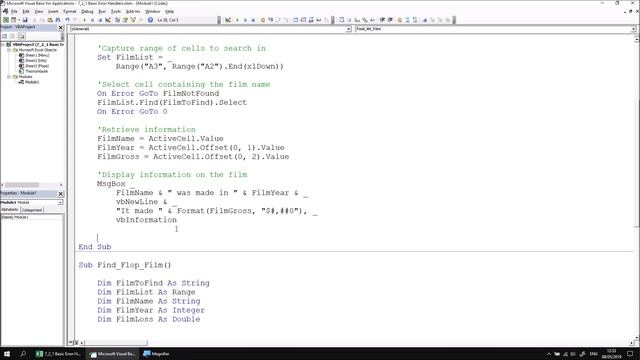The height and width of the screenshot is (360, 640).
Task: Click the taskbar search icon
Action: [x=23, y=353]
